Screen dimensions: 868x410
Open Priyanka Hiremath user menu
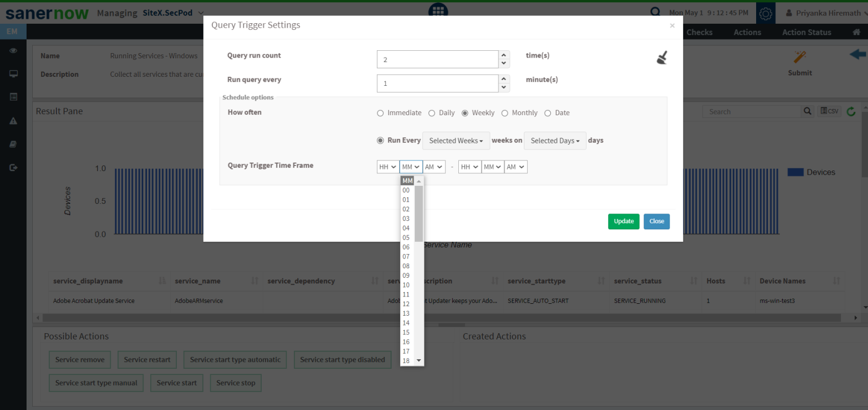(x=826, y=13)
